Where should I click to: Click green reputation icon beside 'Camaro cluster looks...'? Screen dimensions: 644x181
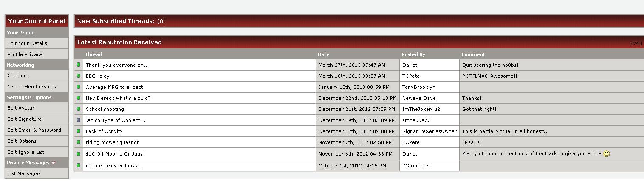pyautogui.click(x=79, y=166)
